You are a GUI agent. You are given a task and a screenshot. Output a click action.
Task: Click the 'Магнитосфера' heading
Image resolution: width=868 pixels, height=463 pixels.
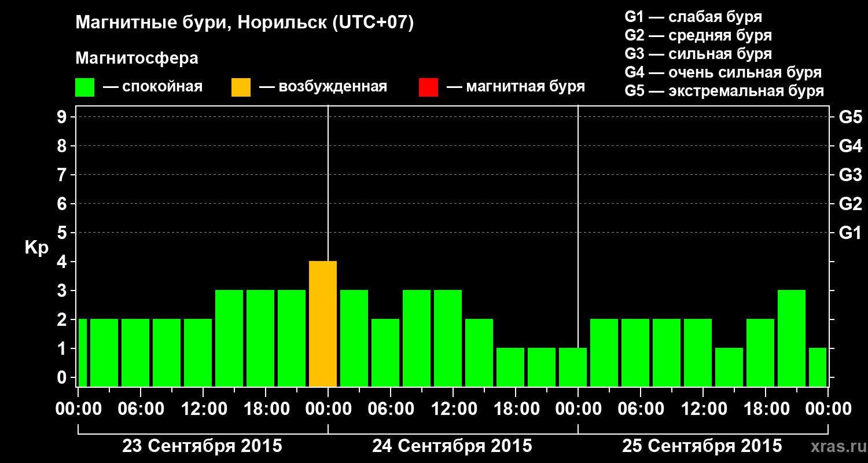137,58
